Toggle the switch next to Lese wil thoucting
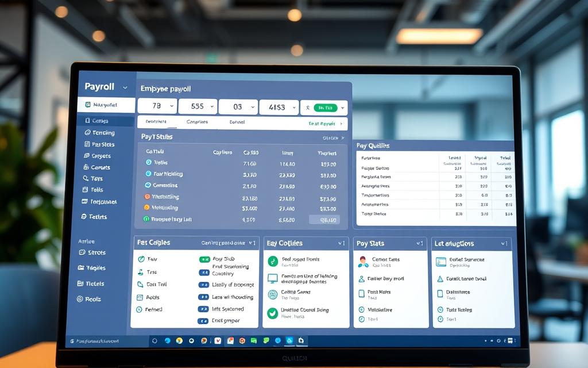The image size is (588, 368). tap(203, 297)
